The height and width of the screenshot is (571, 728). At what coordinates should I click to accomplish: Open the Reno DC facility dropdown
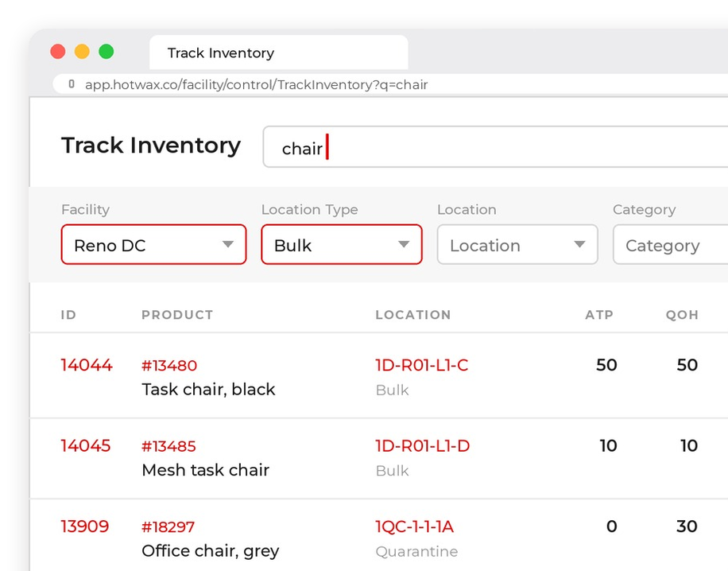coord(153,244)
